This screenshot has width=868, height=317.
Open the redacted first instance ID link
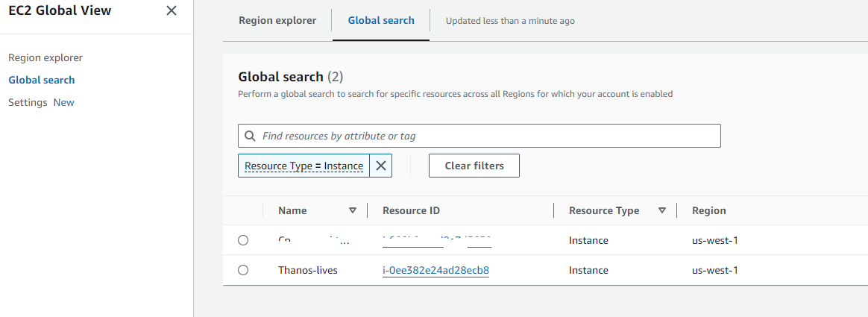click(x=437, y=240)
